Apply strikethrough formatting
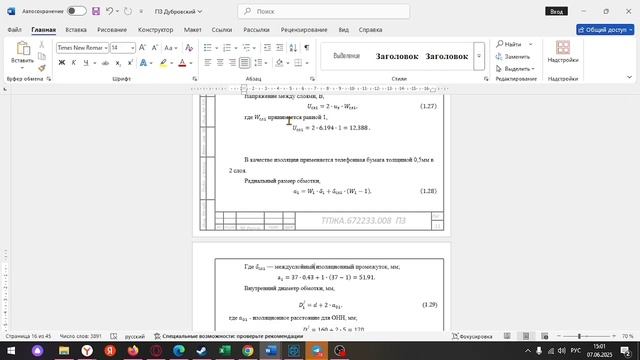Image resolution: width=640 pixels, height=360 pixels. point(105,63)
